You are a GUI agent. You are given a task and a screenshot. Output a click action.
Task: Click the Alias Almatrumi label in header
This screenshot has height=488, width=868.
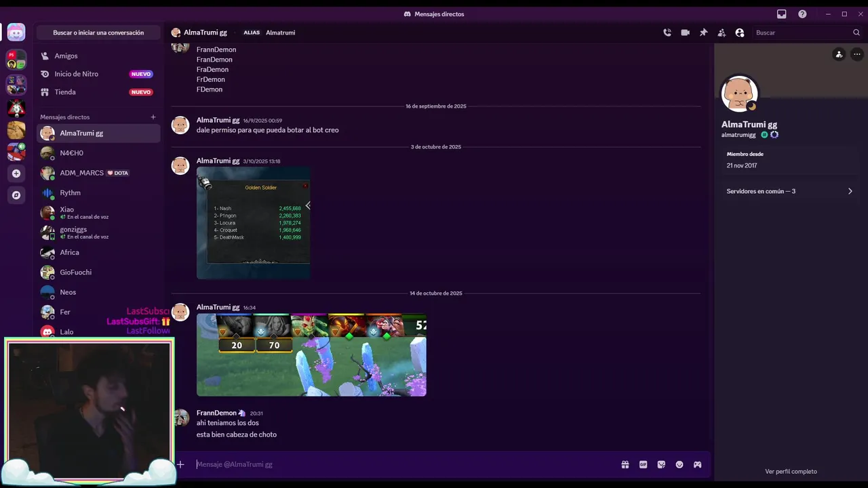(269, 33)
